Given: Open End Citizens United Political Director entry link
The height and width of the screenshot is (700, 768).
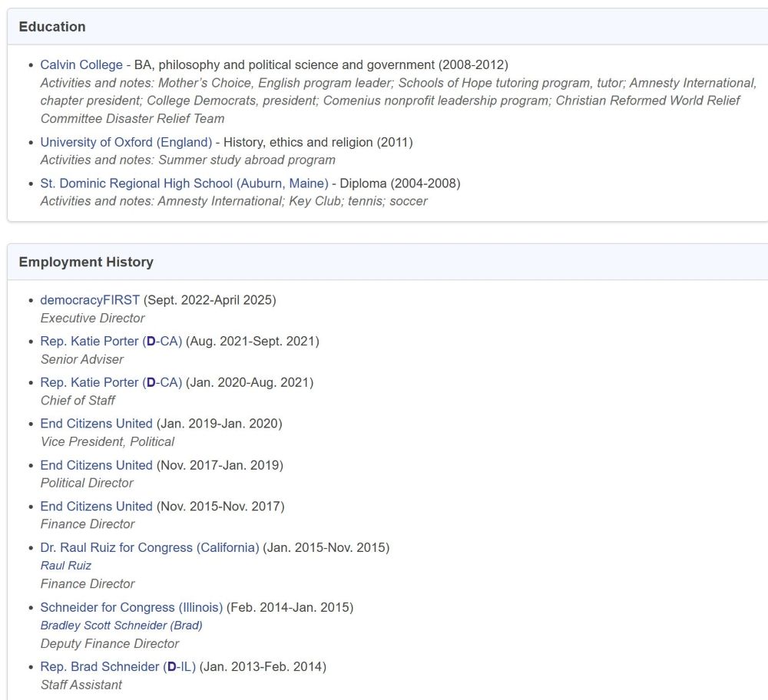Looking at the screenshot, I should (97, 464).
